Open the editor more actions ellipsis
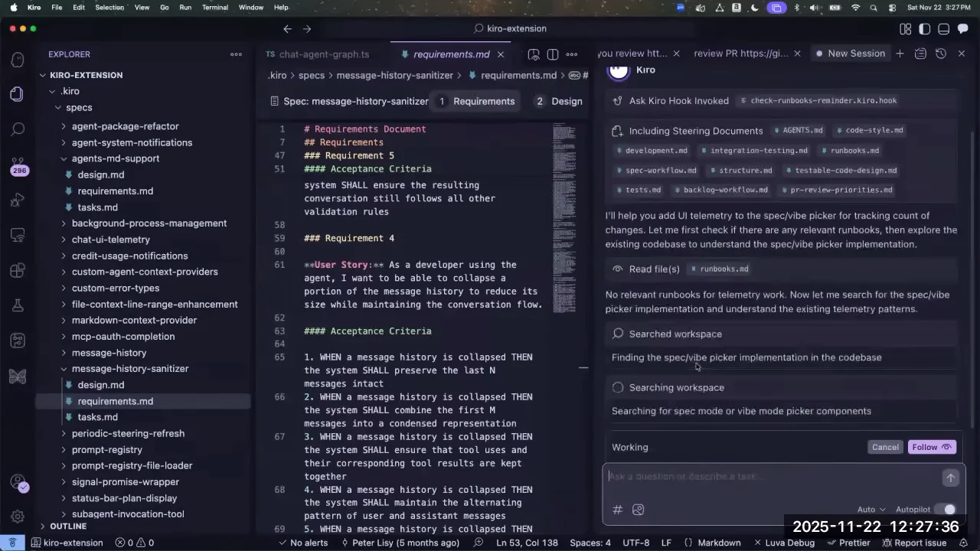 tap(573, 54)
